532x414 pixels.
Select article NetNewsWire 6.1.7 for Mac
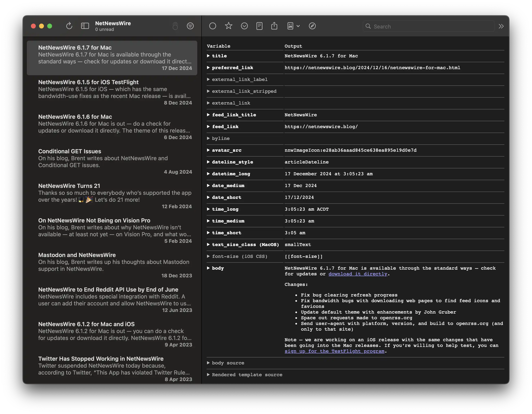[x=112, y=58]
